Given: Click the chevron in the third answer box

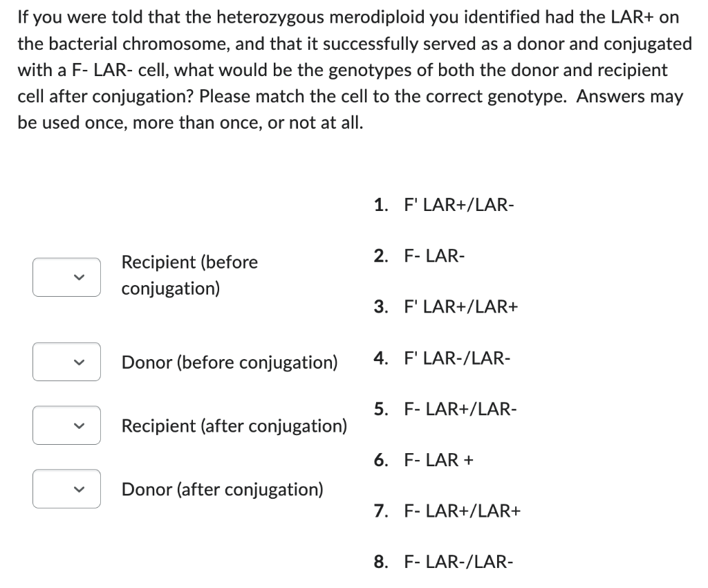Looking at the screenshot, I should pos(78,425).
